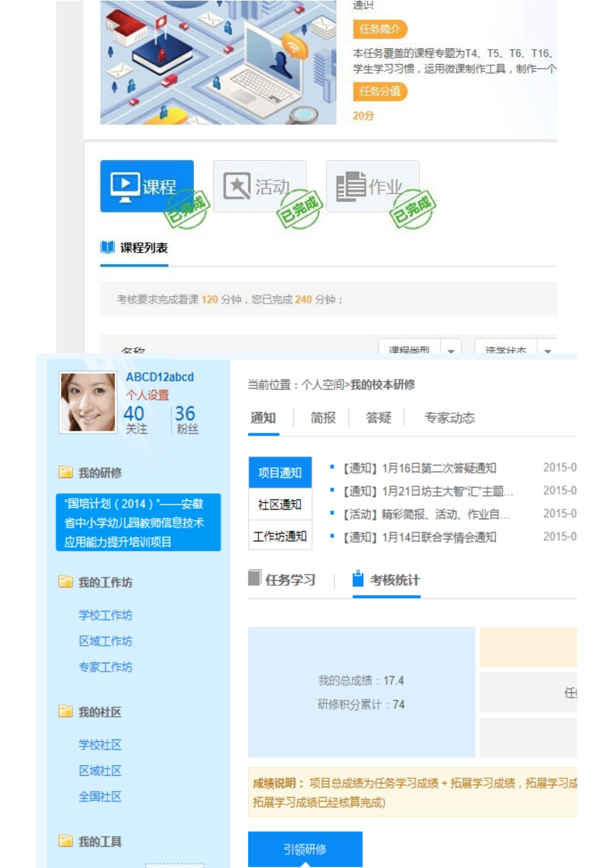Click the 我的社区 section heading
Screen dimensions: 614x868
[100, 712]
